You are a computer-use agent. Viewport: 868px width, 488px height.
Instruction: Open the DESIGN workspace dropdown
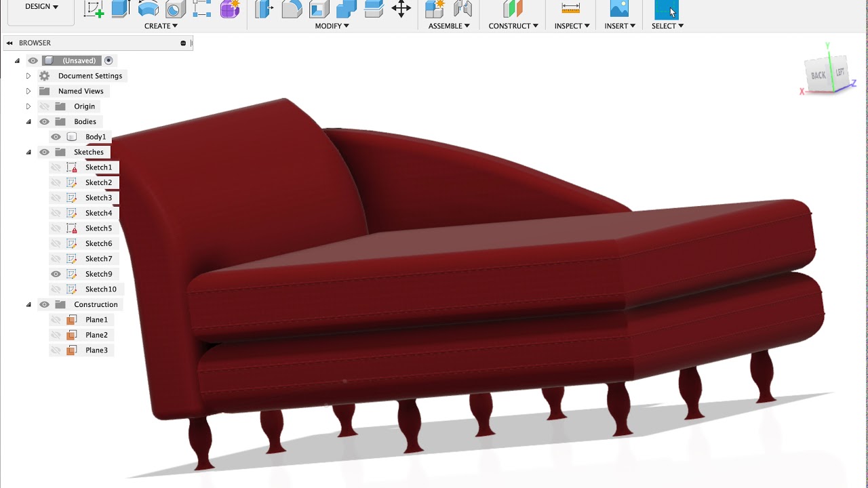click(41, 7)
